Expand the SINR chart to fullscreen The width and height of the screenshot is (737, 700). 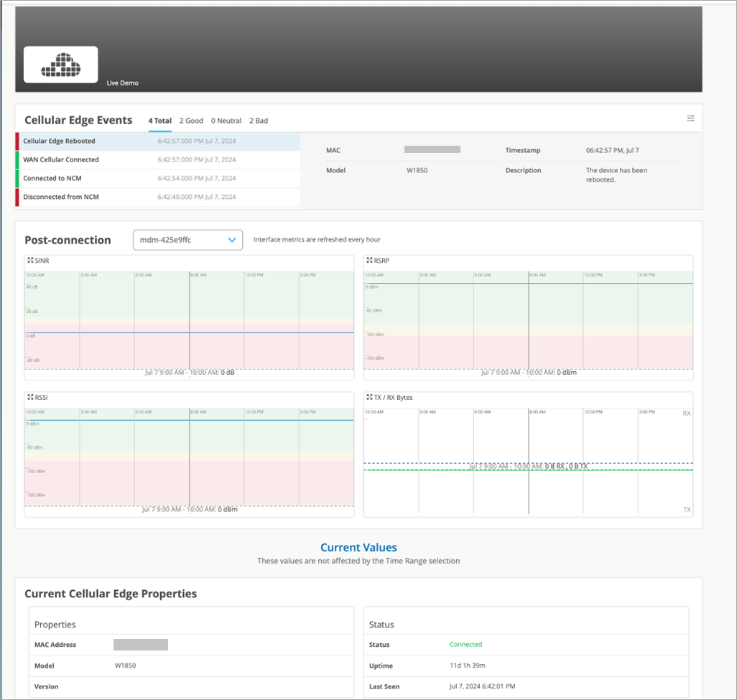click(x=30, y=261)
